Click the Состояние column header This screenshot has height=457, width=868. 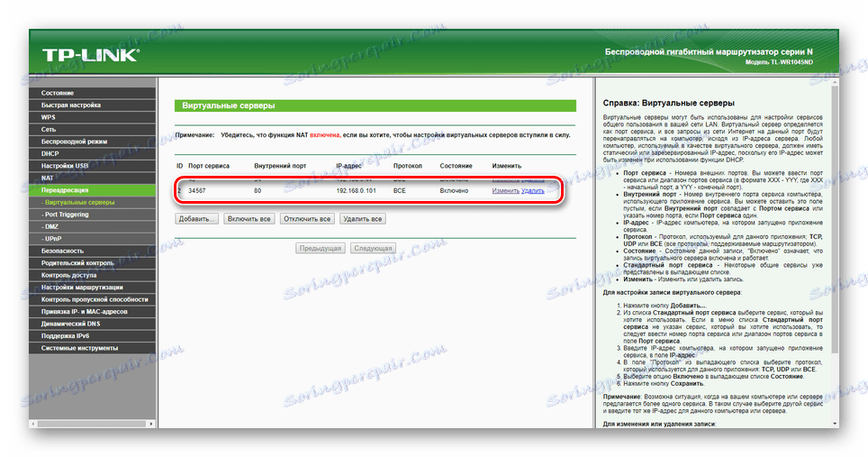[x=457, y=166]
